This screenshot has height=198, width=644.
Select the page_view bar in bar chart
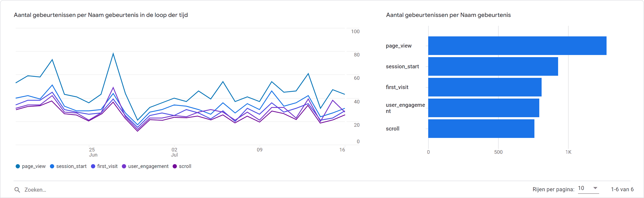517,46
